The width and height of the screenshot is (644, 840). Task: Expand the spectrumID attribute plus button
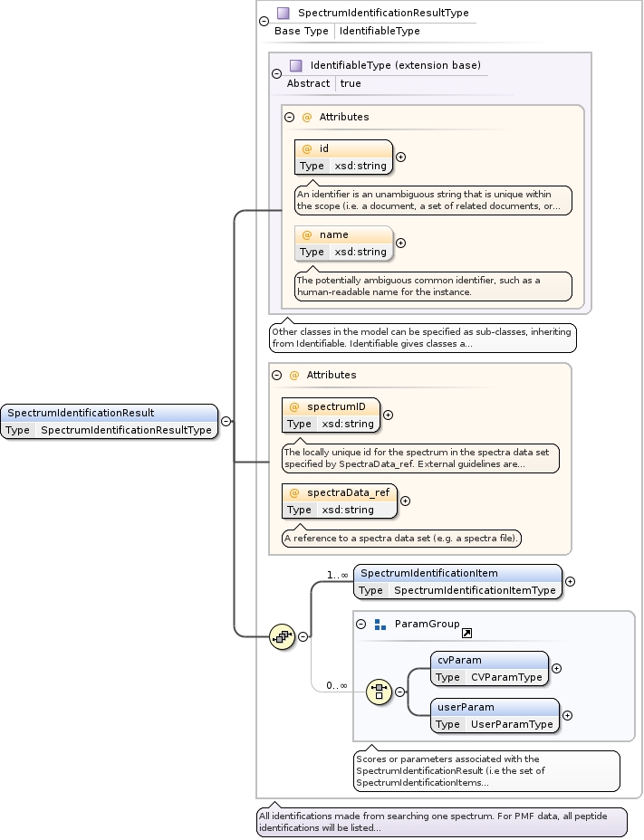click(389, 415)
